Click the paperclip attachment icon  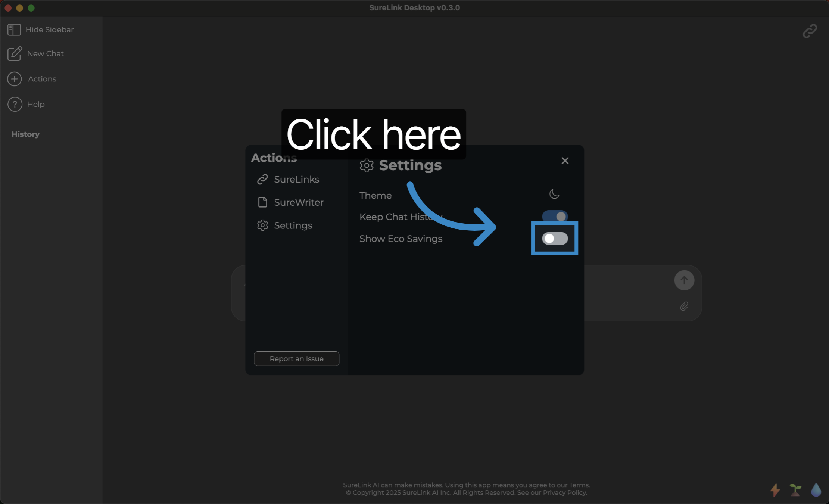(x=684, y=306)
